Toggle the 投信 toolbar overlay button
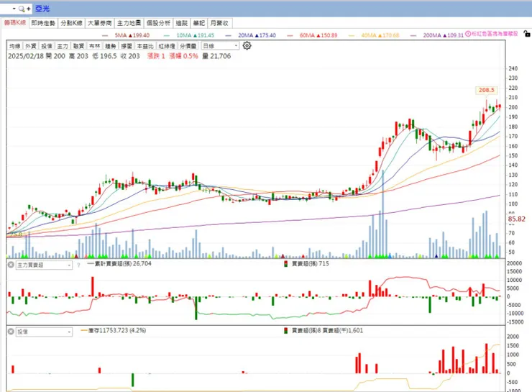 pyautogui.click(x=47, y=46)
